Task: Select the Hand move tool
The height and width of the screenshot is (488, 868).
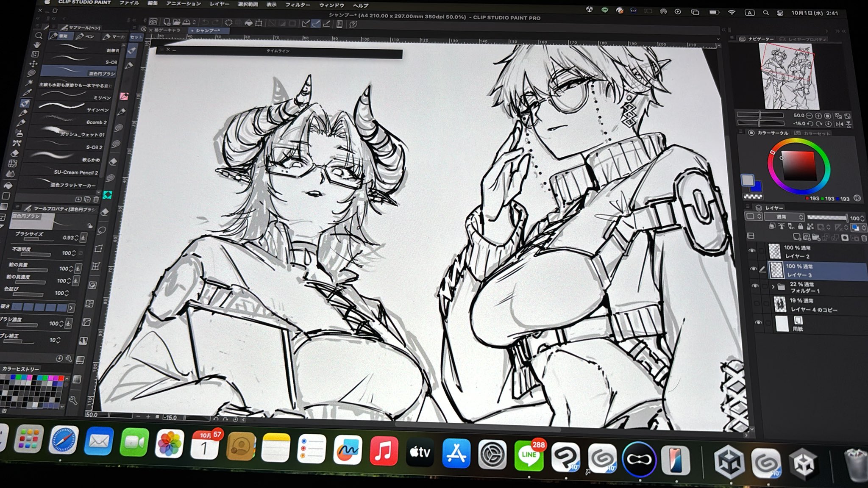Action: pos(37,44)
